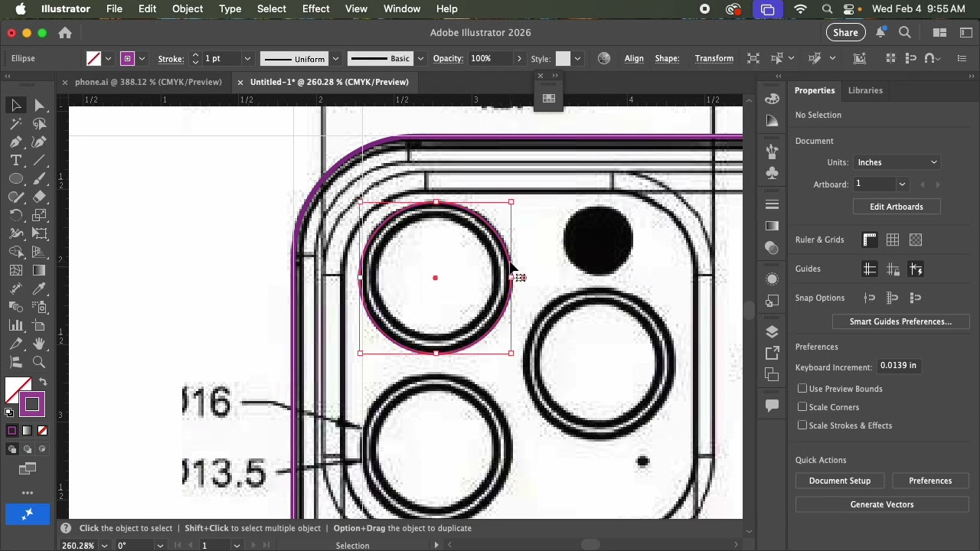Swap fill and stroke colors
This screenshot has height=551, width=980.
43,382
